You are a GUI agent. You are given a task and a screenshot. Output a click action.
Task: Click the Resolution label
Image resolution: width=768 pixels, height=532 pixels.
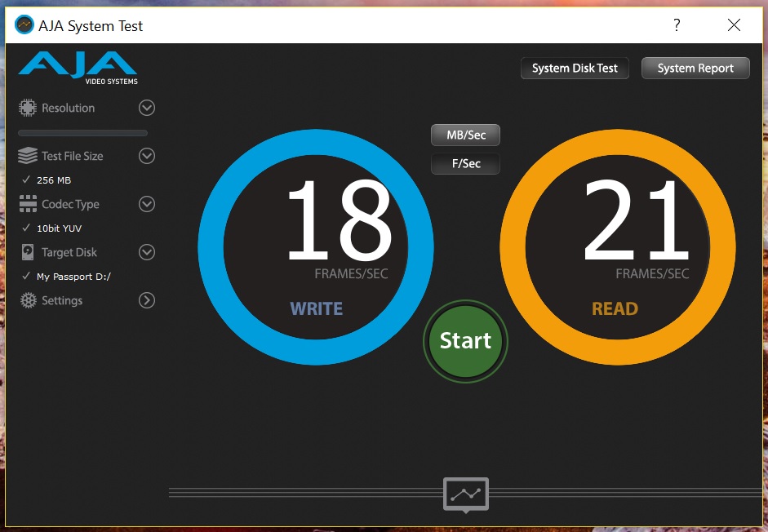click(x=68, y=108)
